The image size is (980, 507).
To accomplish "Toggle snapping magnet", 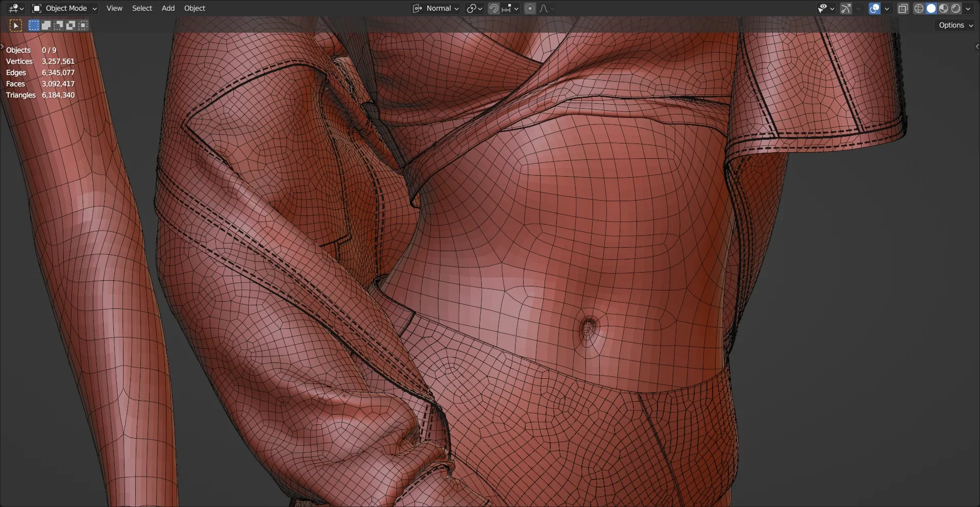I will click(494, 8).
